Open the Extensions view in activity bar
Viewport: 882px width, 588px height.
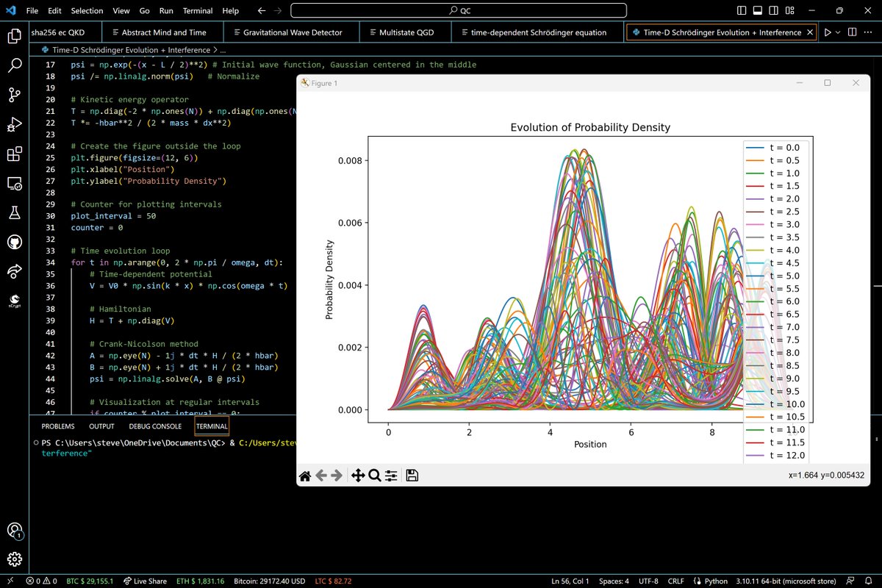pos(15,154)
